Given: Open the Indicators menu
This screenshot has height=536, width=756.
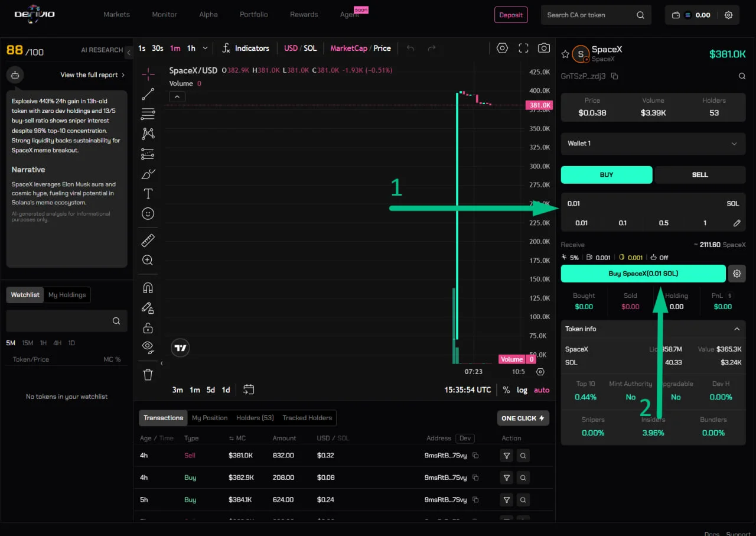Looking at the screenshot, I should (x=245, y=48).
